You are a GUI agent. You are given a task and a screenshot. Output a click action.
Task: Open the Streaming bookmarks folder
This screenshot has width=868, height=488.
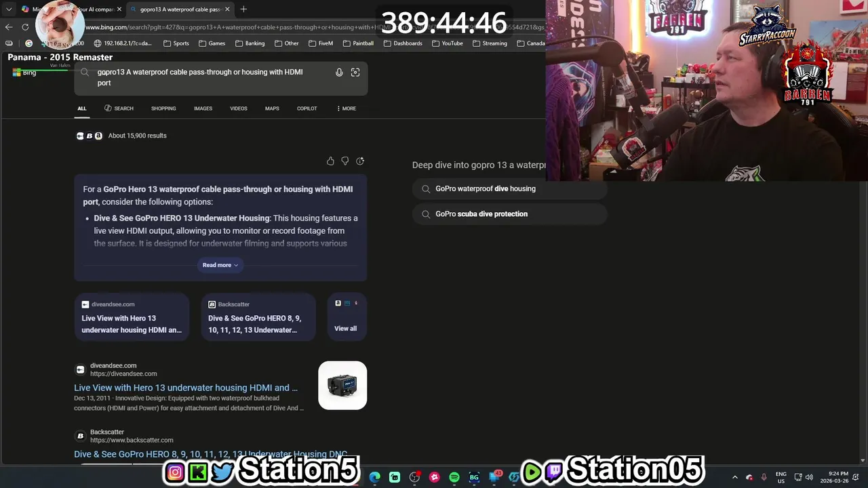tap(490, 43)
